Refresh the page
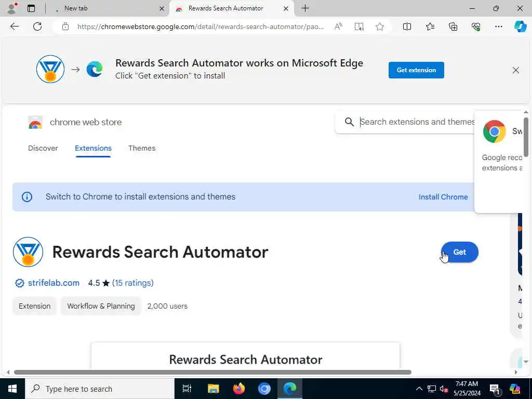This screenshot has width=532, height=399. tap(37, 26)
